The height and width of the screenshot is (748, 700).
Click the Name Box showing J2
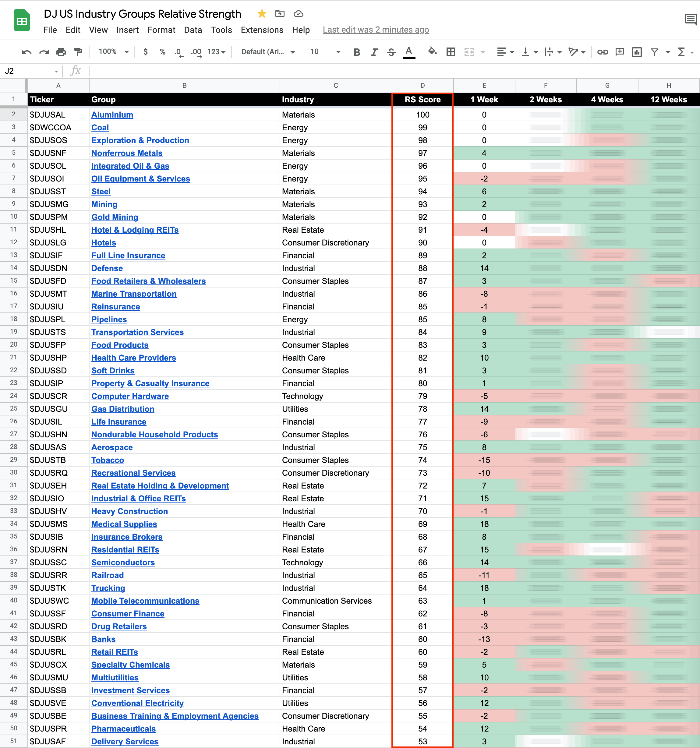(31, 71)
